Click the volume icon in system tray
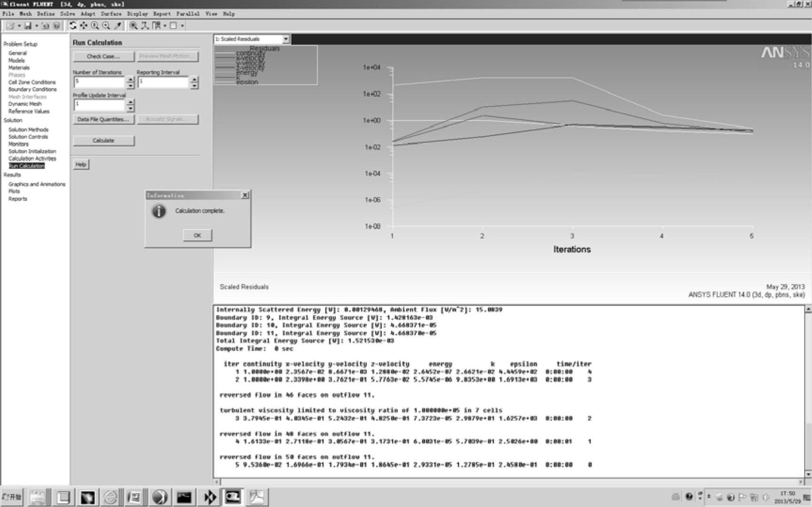Image resolution: width=812 pixels, height=507 pixels. click(x=765, y=497)
